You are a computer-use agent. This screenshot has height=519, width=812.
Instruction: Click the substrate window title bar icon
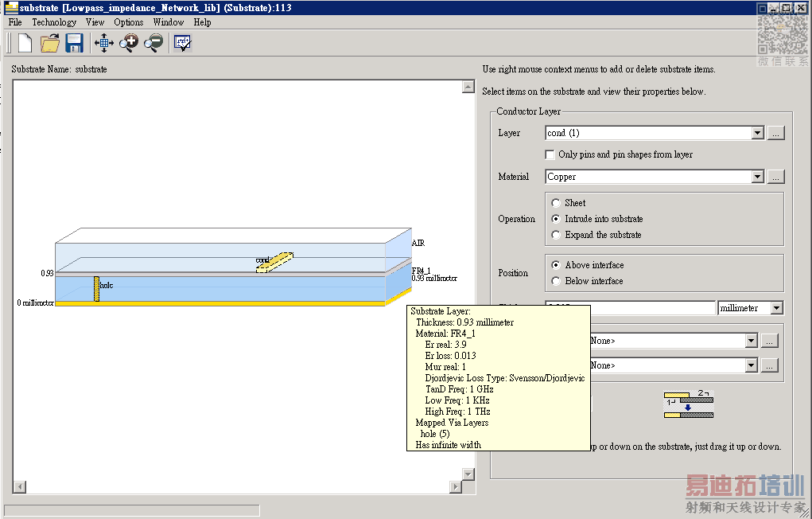[11, 8]
